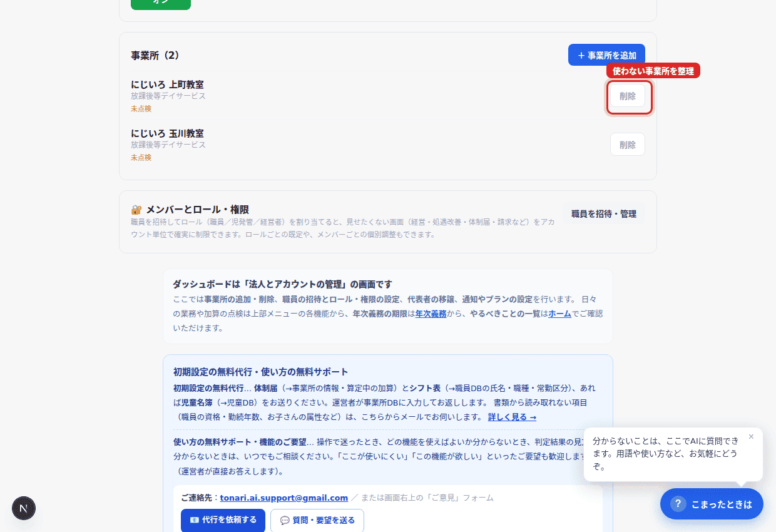
Task: Open the こまったときは help button
Action: (x=712, y=504)
